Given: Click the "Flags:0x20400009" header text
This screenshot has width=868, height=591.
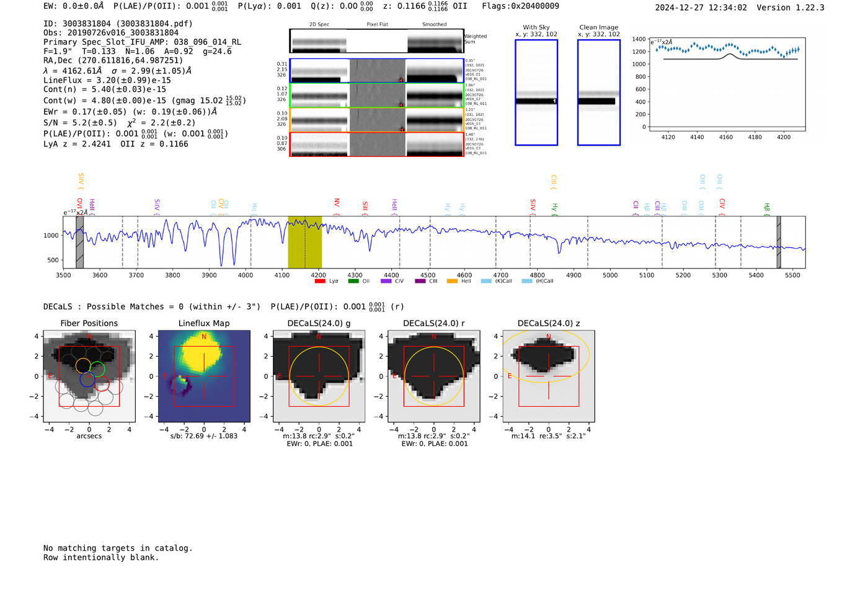Looking at the screenshot, I should click(520, 6).
